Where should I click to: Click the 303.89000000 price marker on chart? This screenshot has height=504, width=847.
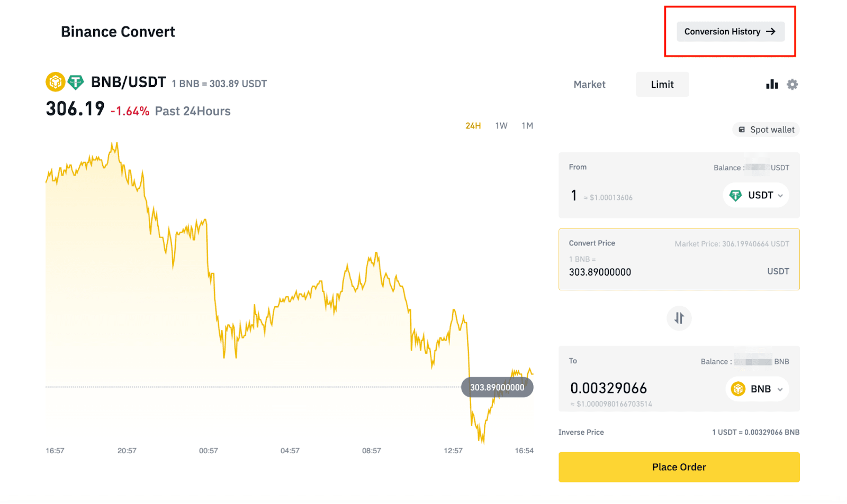click(x=497, y=387)
